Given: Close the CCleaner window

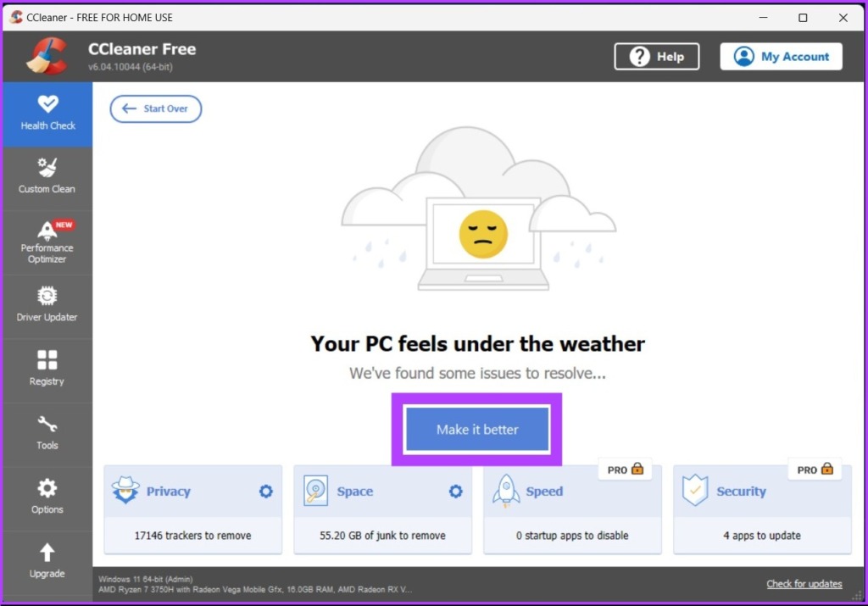Looking at the screenshot, I should pos(843,17).
